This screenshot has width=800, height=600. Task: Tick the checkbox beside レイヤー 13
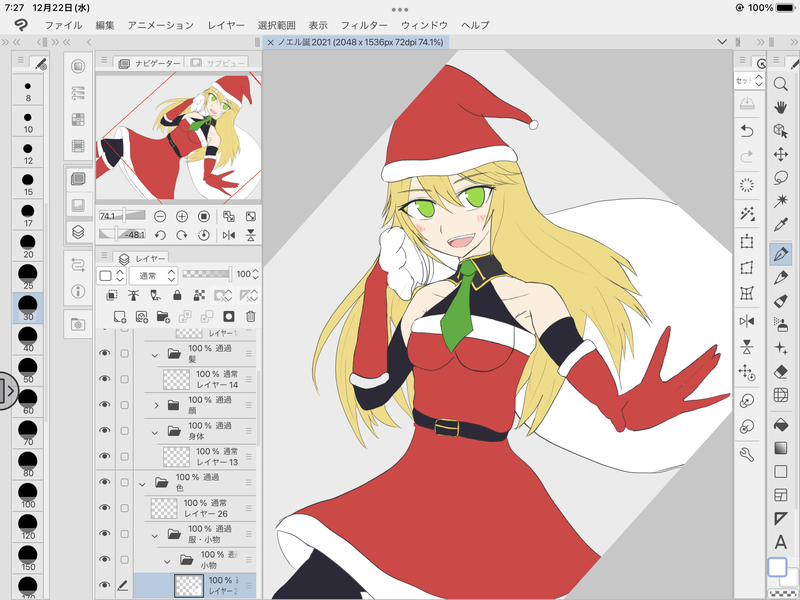coord(124,456)
